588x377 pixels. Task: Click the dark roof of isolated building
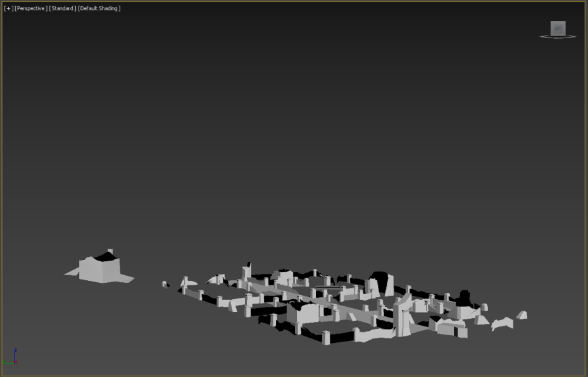[104, 257]
